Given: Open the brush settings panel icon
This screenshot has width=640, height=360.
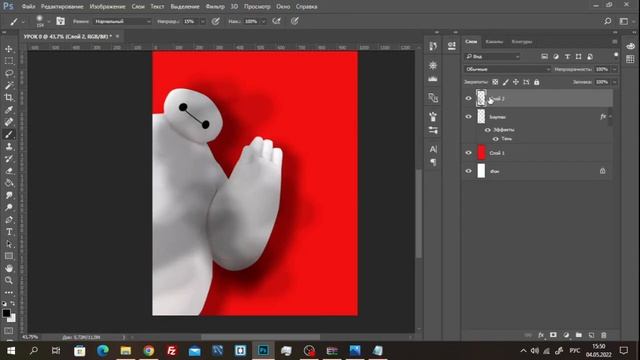Looking at the screenshot, I should click(60, 21).
